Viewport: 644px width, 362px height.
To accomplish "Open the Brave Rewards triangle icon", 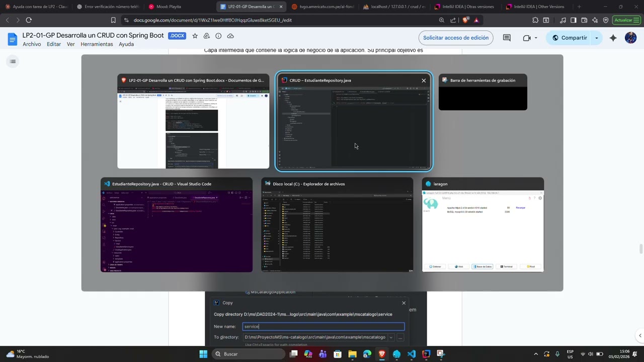I will pyautogui.click(x=476, y=20).
